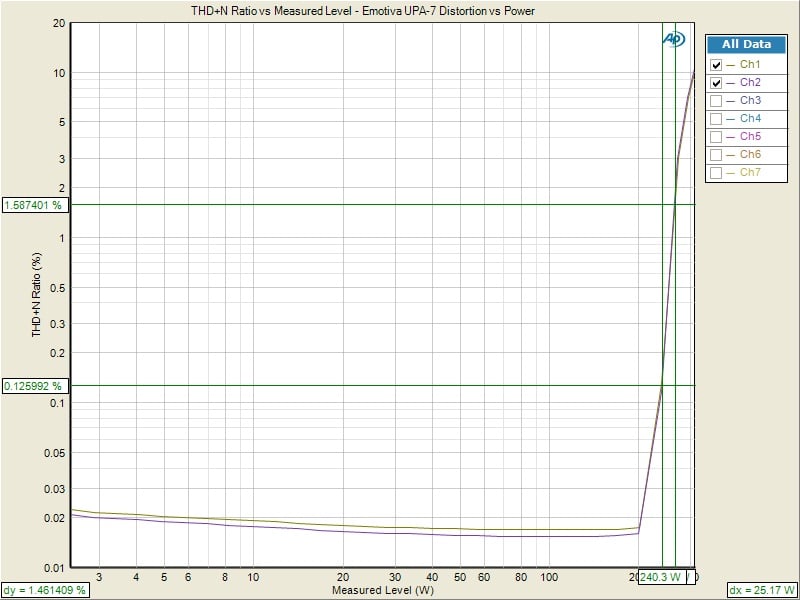The width and height of the screenshot is (800, 600).
Task: Click the All Data legend header
Action: coord(746,44)
